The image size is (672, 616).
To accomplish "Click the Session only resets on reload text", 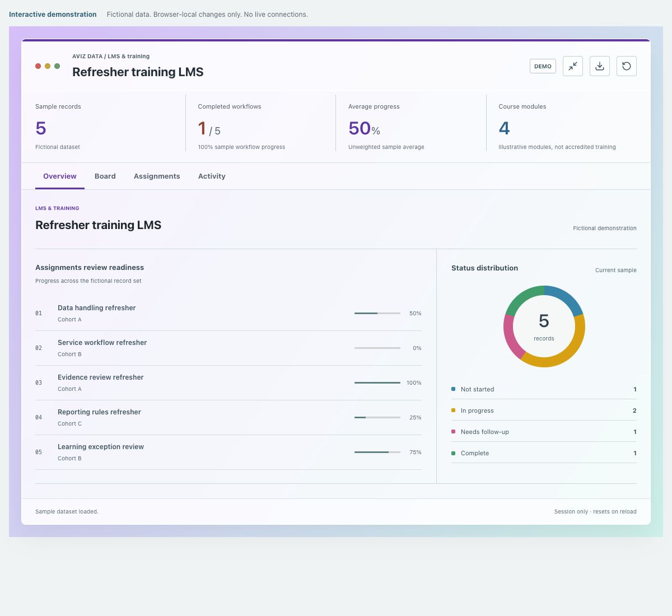I will pos(595,511).
